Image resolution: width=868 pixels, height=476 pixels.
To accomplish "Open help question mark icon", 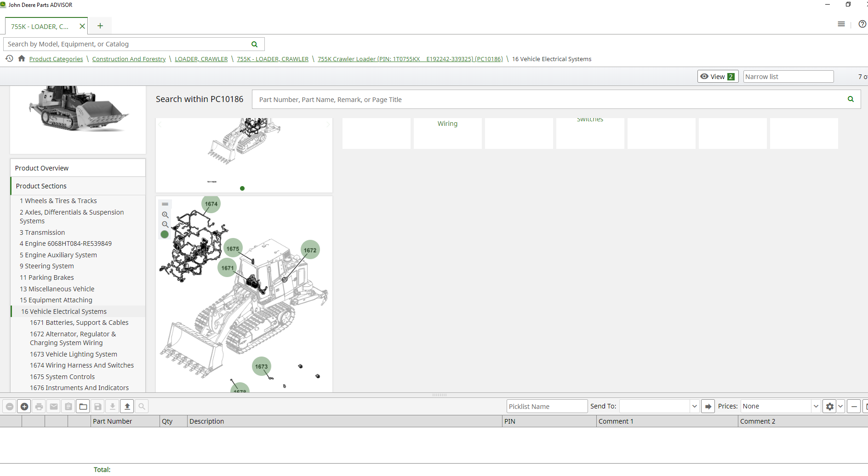I will 862,24.
